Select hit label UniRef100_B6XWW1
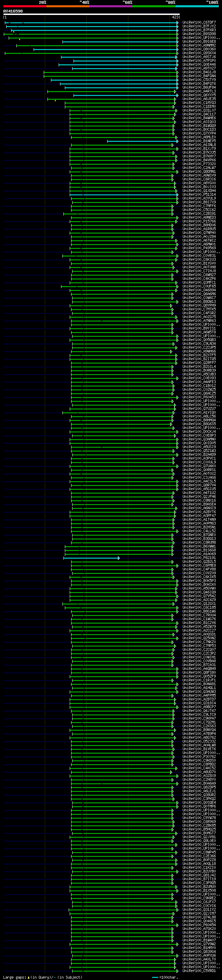Image resolution: width=222 pixels, height=980 pixels. [x=199, y=546]
